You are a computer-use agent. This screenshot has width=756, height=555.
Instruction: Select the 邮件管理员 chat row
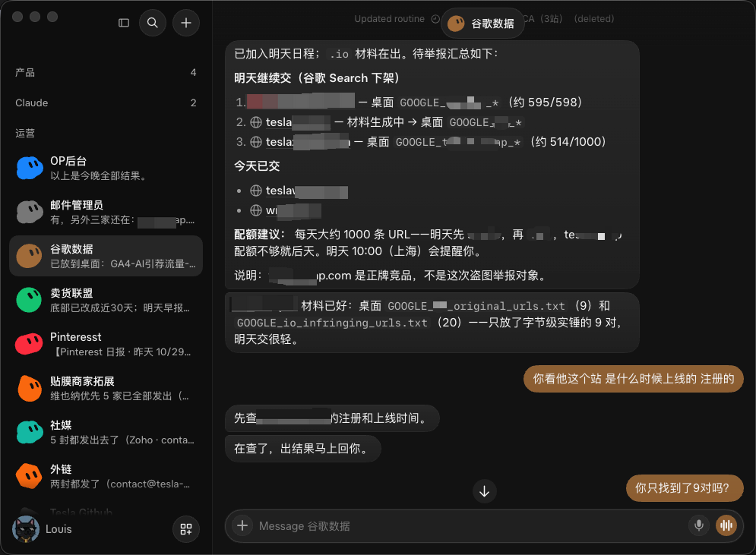tap(106, 212)
